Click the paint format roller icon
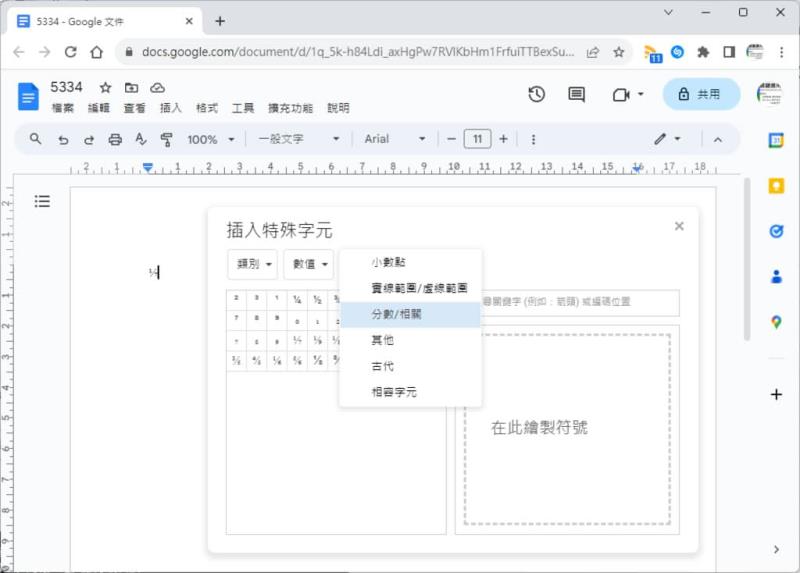Image resolution: width=800 pixels, height=573 pixels. 166,139
